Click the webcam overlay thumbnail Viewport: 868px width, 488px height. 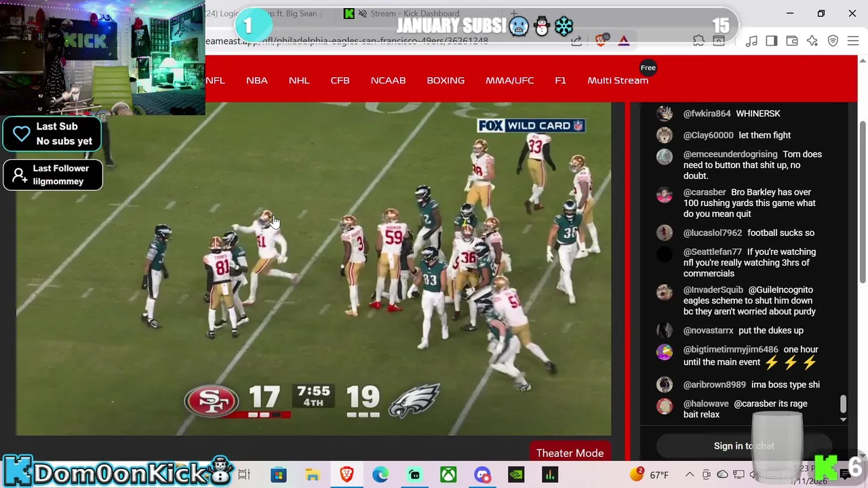pos(102,58)
